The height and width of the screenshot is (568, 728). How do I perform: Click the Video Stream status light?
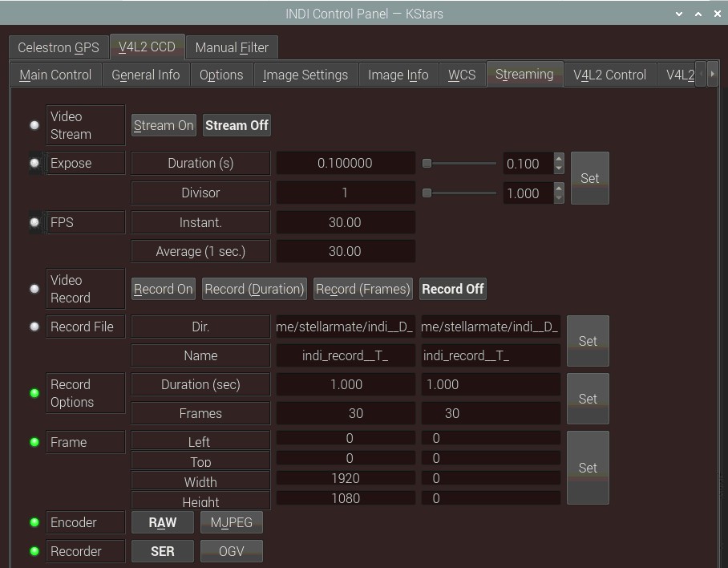(34, 125)
